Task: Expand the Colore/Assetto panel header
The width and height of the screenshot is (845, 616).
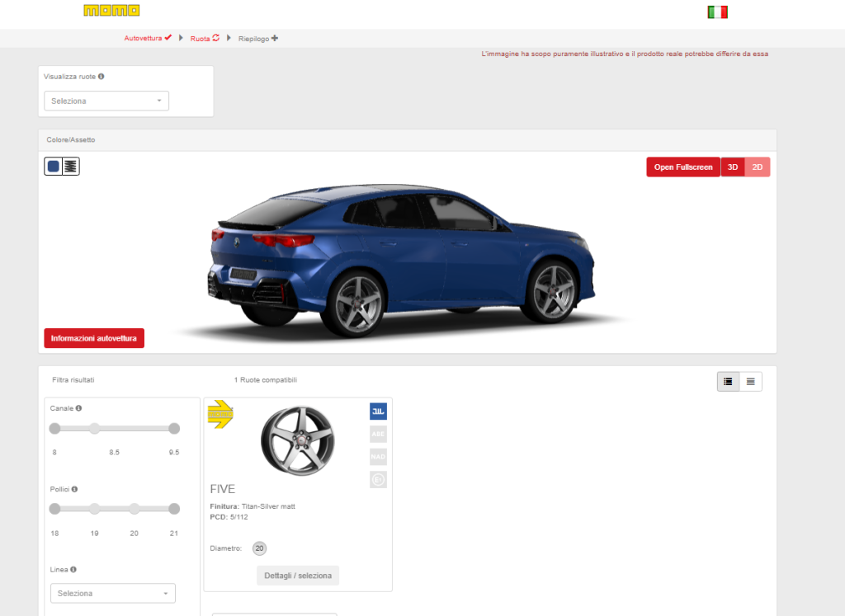Action: click(407, 140)
